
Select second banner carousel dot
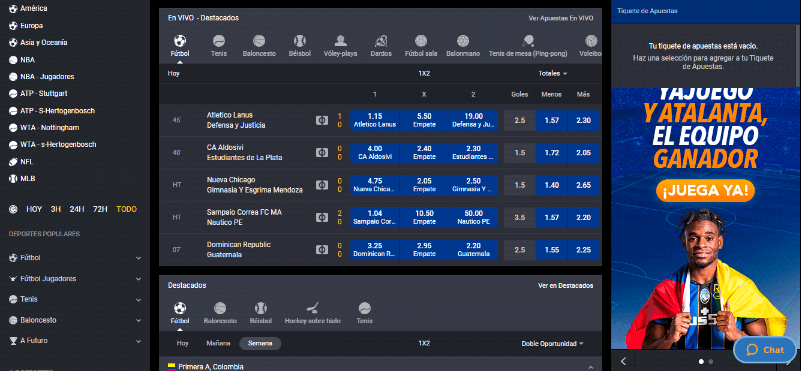point(711,361)
